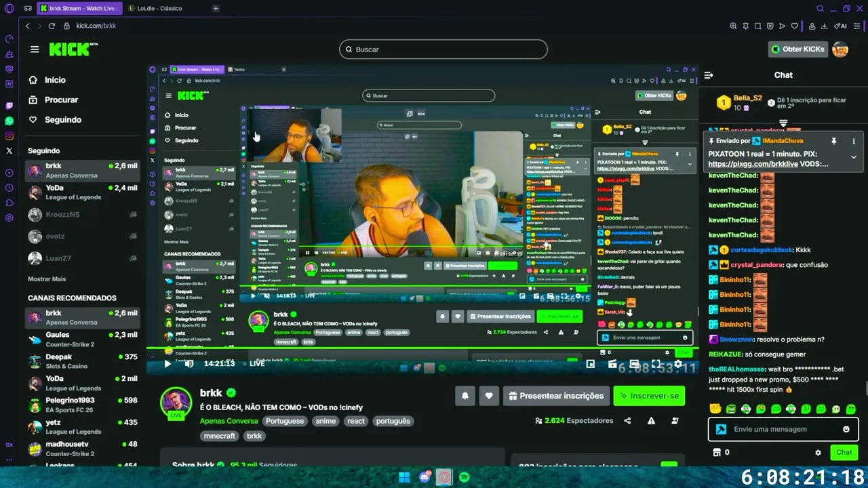
Task: Share the brkk stream via share icon
Action: [627, 421]
